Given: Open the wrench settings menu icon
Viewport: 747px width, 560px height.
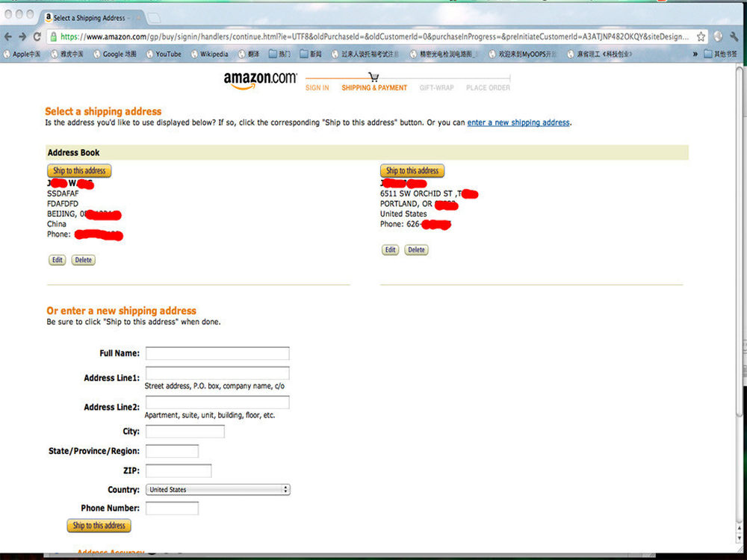Looking at the screenshot, I should coord(734,37).
